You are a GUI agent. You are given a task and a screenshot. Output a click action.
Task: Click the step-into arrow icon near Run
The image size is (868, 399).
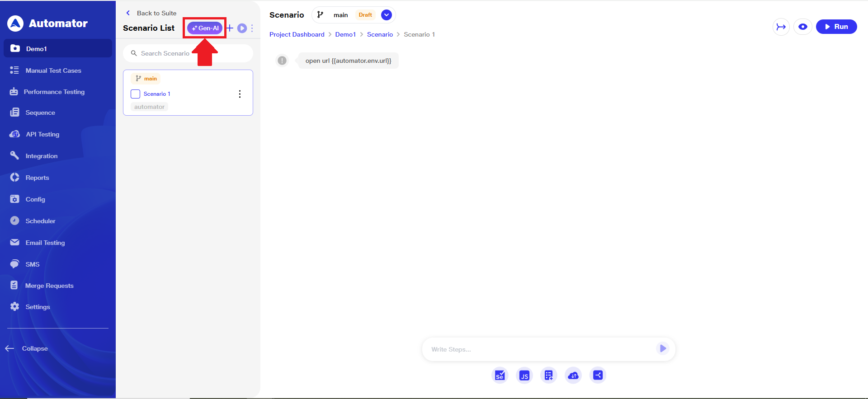point(781,27)
